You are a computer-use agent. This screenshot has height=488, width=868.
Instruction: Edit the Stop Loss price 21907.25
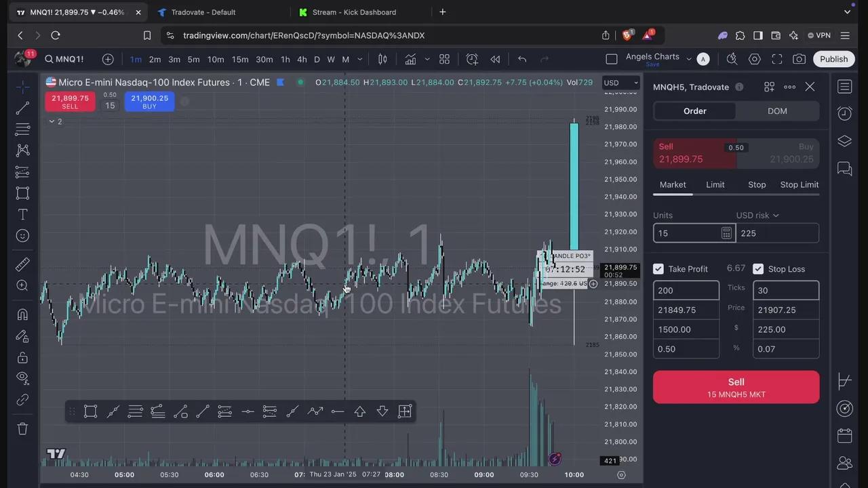click(786, 310)
